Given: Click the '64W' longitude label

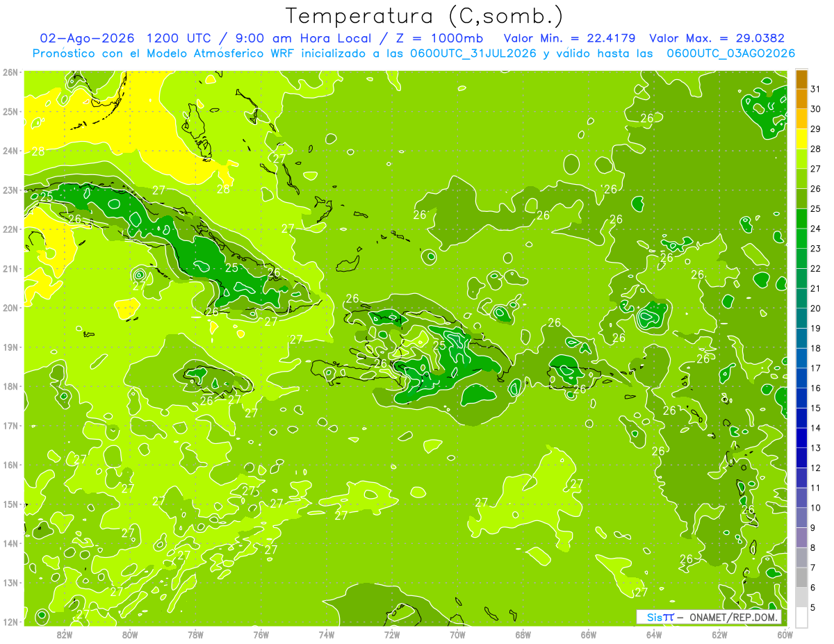Looking at the screenshot, I should pyautogui.click(x=654, y=635).
